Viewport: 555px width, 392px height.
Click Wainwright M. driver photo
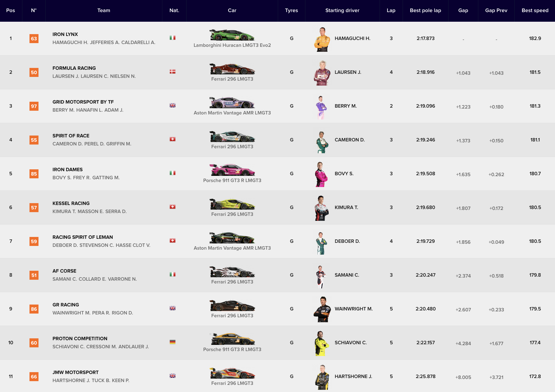pyautogui.click(x=322, y=310)
